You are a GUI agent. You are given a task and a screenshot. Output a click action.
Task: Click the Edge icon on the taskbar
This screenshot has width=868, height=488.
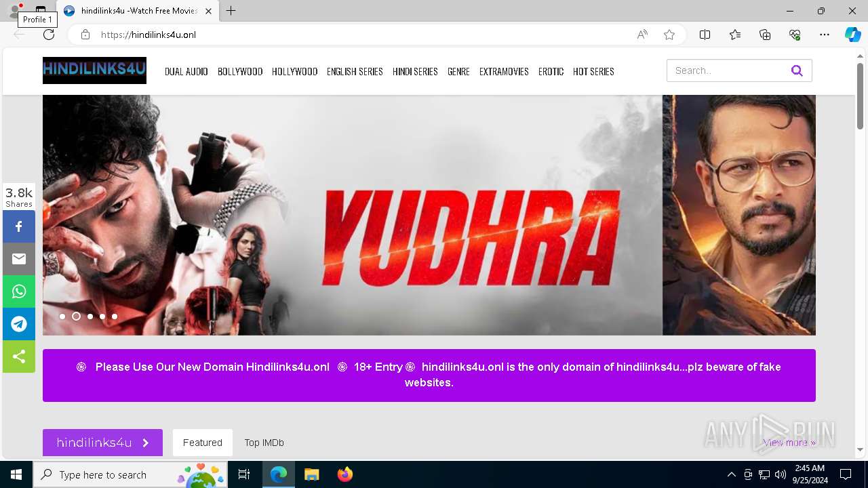pyautogui.click(x=279, y=474)
